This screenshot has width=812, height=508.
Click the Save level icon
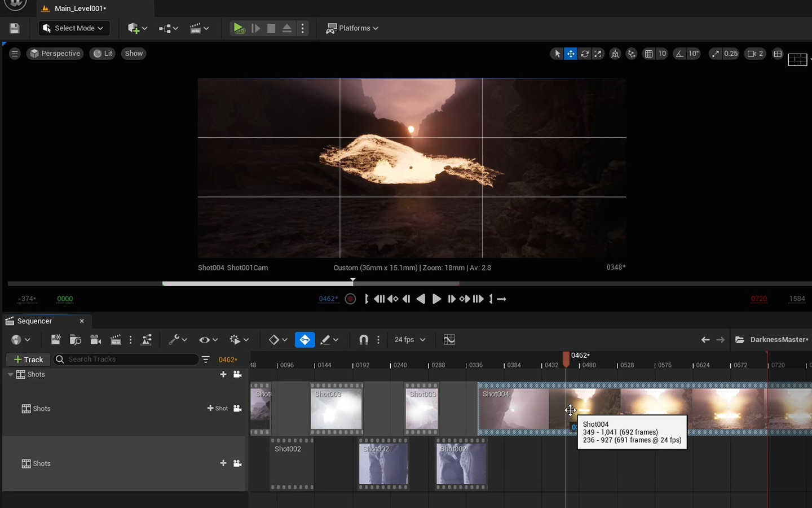[x=15, y=28]
